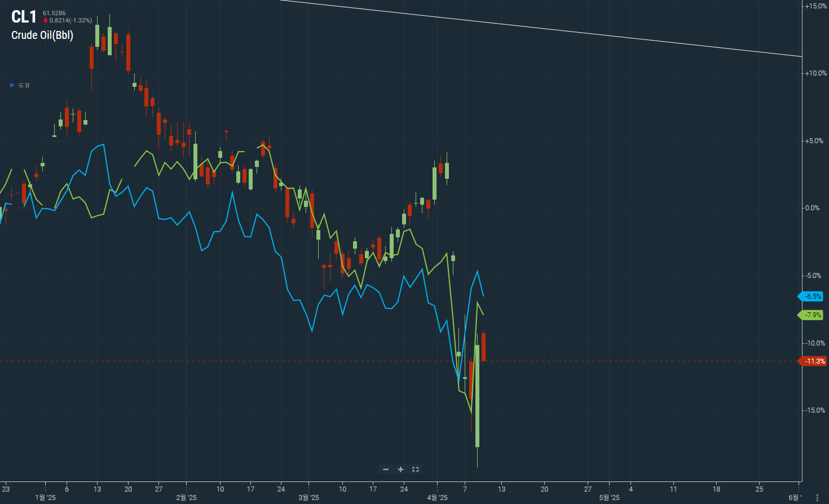Expand the blue triangle legend toggle
The image size is (829, 504).
pyautogui.click(x=12, y=85)
